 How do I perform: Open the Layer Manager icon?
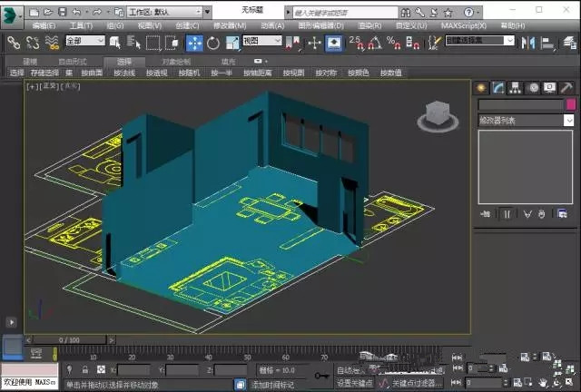569,43
